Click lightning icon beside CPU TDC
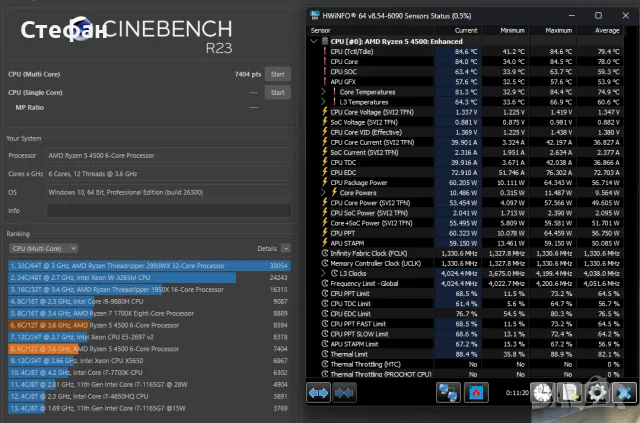Screen dimensions: 640x423 coord(325,162)
